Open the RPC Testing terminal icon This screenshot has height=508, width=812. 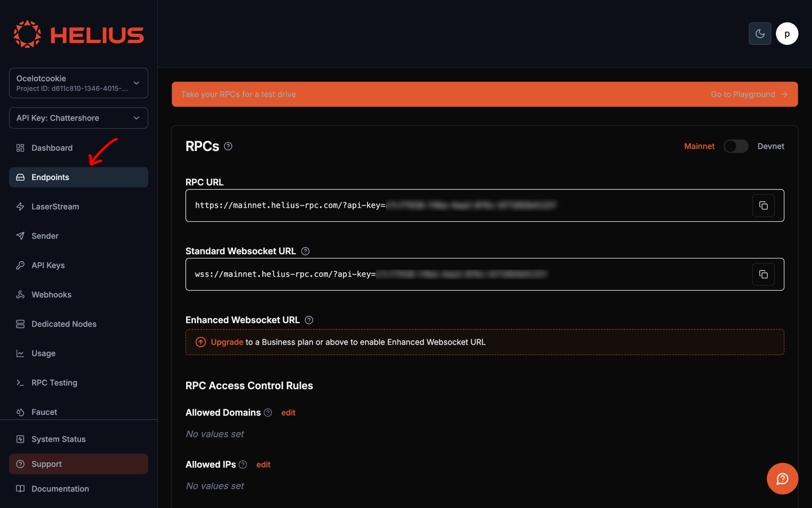pyautogui.click(x=20, y=382)
